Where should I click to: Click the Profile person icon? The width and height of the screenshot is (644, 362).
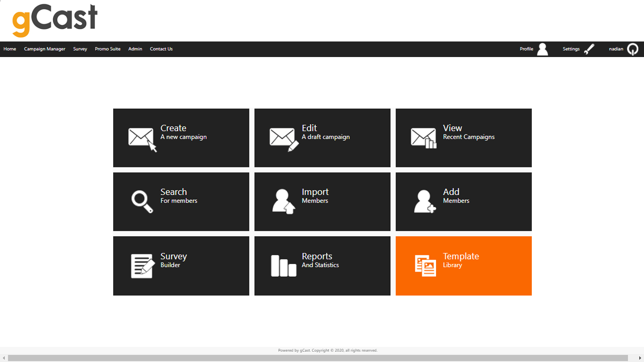[x=542, y=49]
